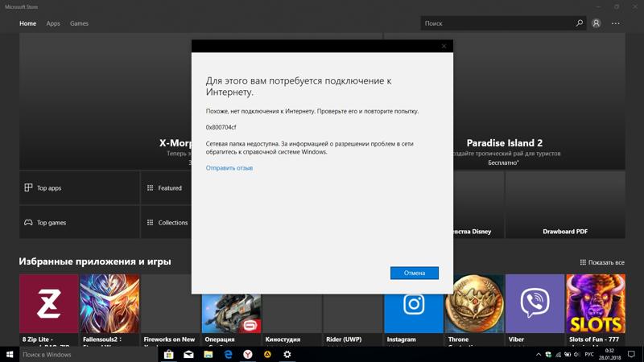This screenshot has height=362, width=644.
Task: Click the РУС language indicator
Action: (x=589, y=354)
